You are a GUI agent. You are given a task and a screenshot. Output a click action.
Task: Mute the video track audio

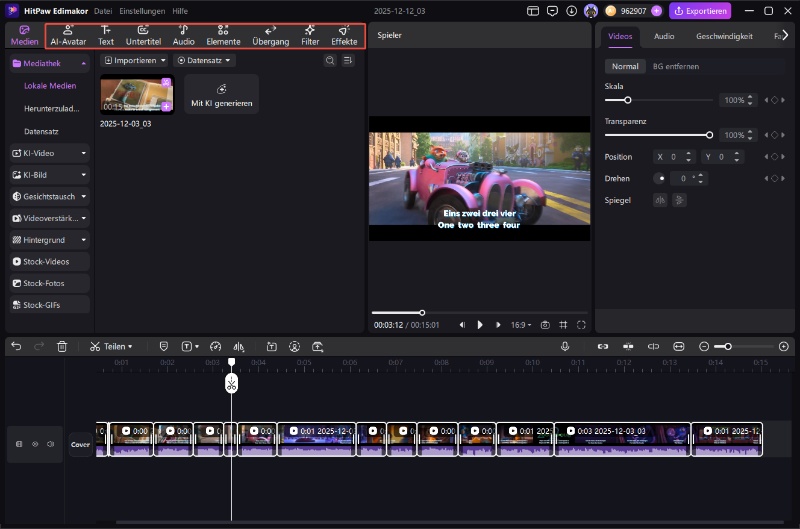click(51, 444)
